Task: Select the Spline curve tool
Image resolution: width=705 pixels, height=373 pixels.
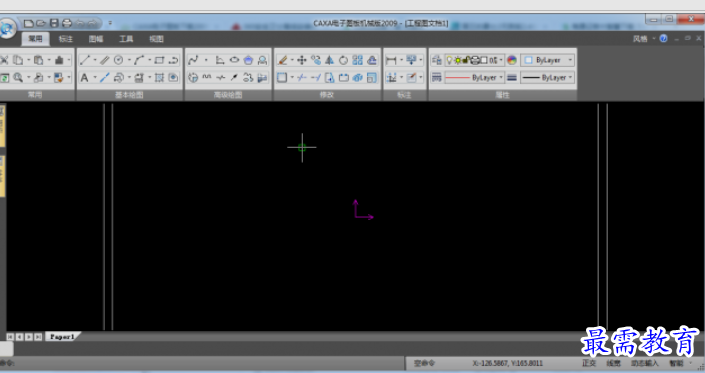Action: 193,60
